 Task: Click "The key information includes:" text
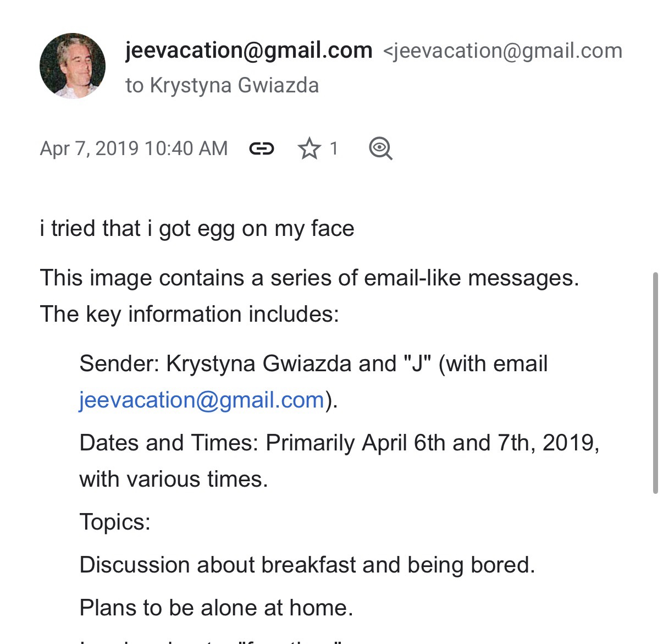(189, 314)
